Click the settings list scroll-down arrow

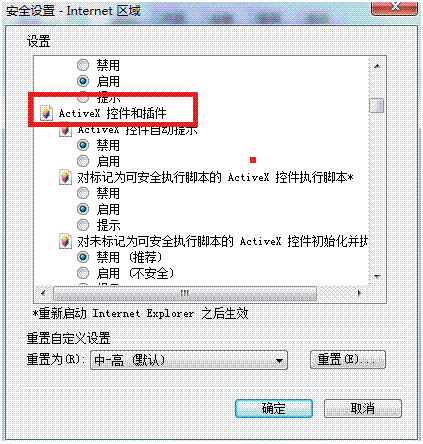(377, 276)
